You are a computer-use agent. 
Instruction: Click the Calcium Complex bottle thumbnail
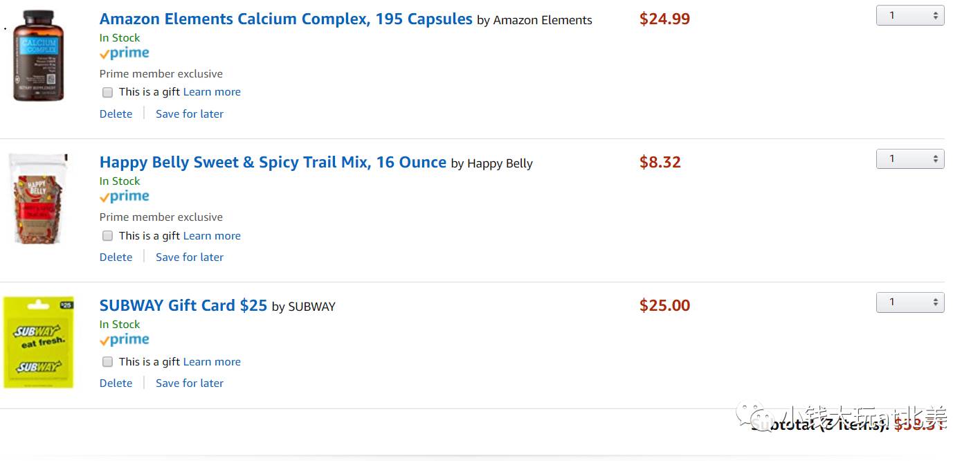tap(38, 55)
